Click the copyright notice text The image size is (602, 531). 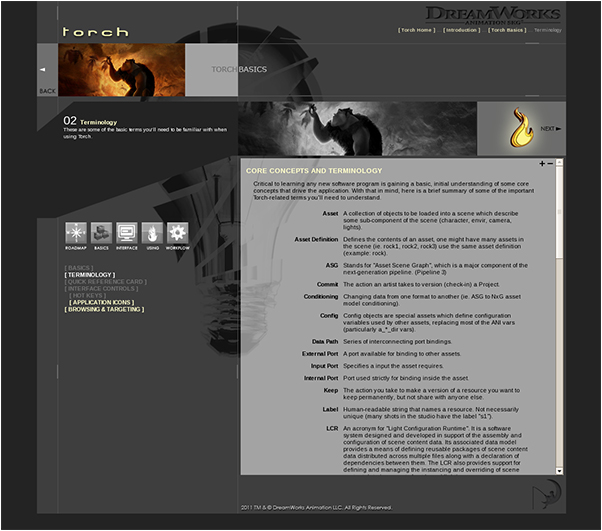316,508
